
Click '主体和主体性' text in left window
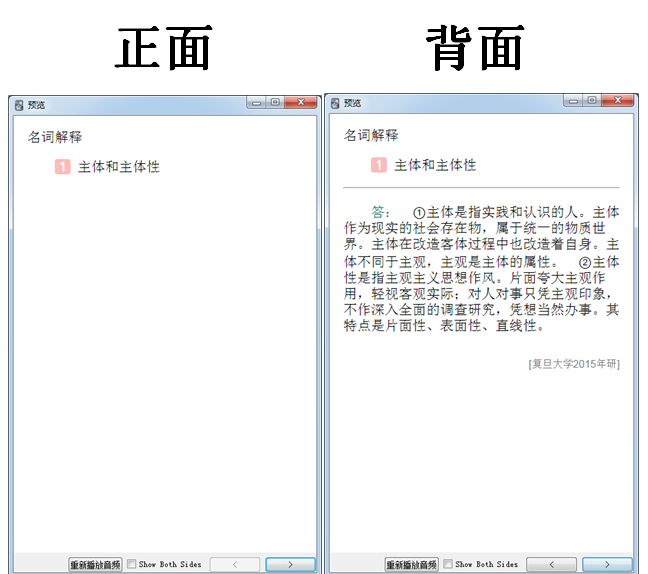point(119,167)
